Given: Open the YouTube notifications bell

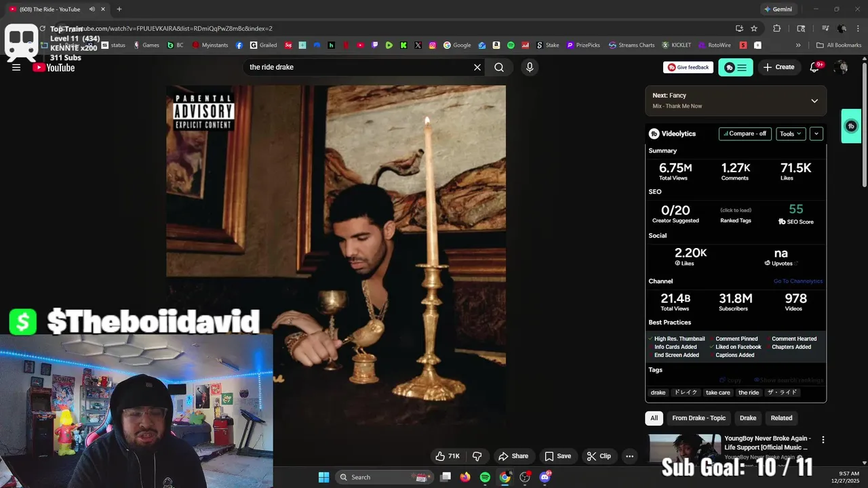Looking at the screenshot, I should tap(815, 67).
